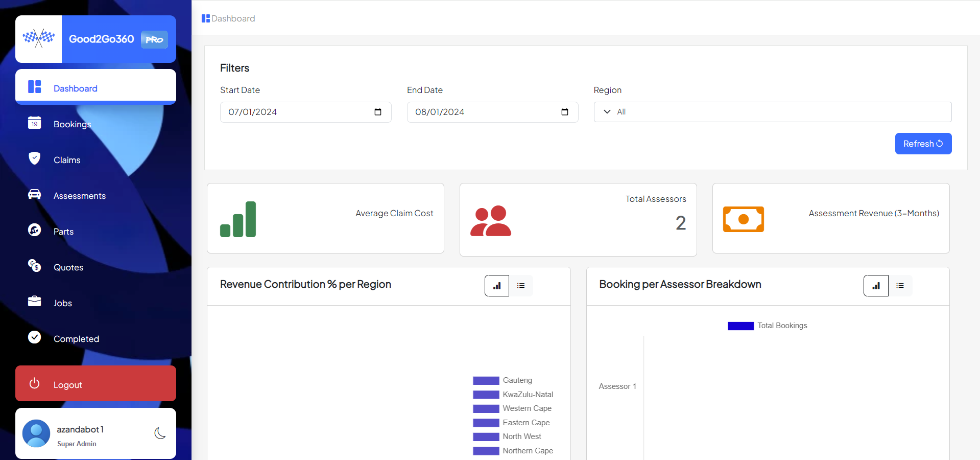The image size is (980, 460).
Task: Click the Booking per Assessor Breakdown heading
Action: tap(680, 284)
